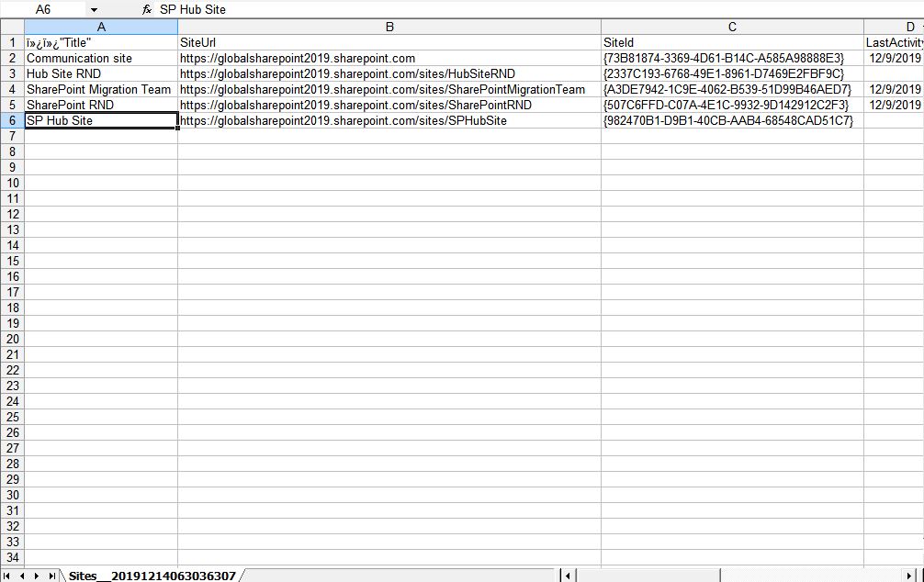This screenshot has width=924, height=582.
Task: Open the Name Box dropdown arrow
Action: (94, 9)
